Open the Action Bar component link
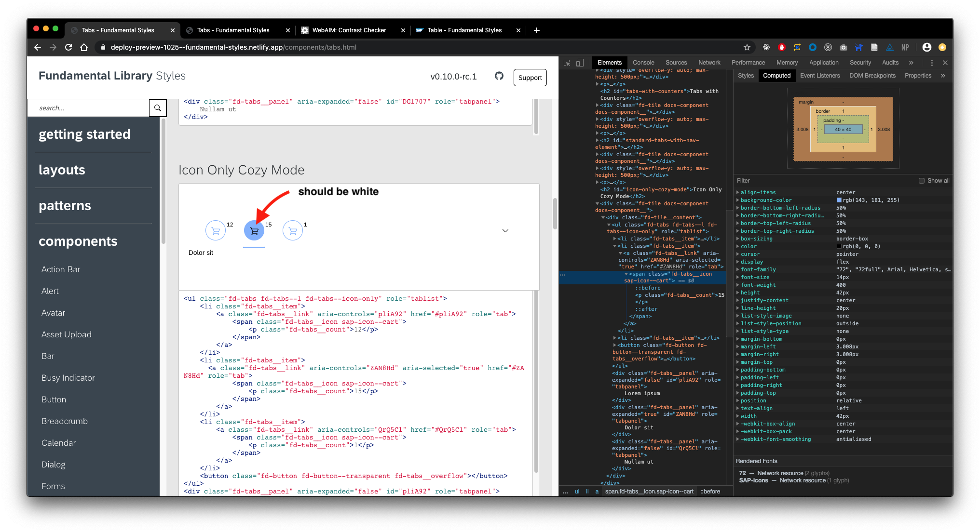Screen dimensions: 980x532 click(61, 269)
